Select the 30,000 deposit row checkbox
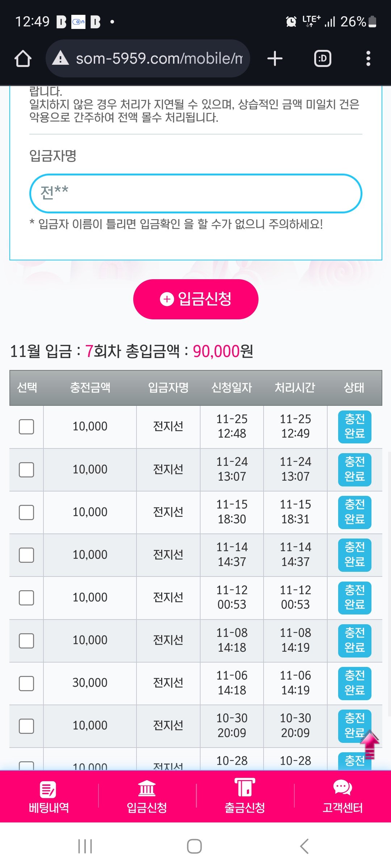This screenshot has width=391, height=868. 26,683
